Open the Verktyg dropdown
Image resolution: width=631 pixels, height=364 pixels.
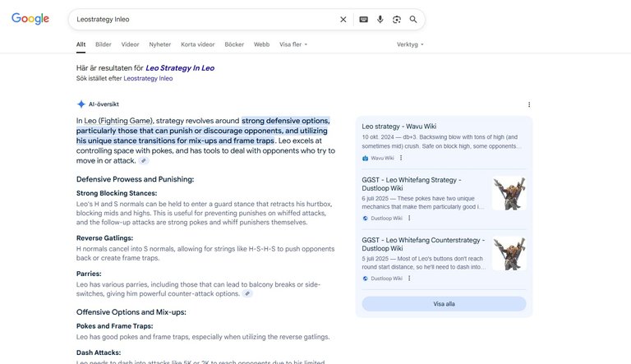410,44
